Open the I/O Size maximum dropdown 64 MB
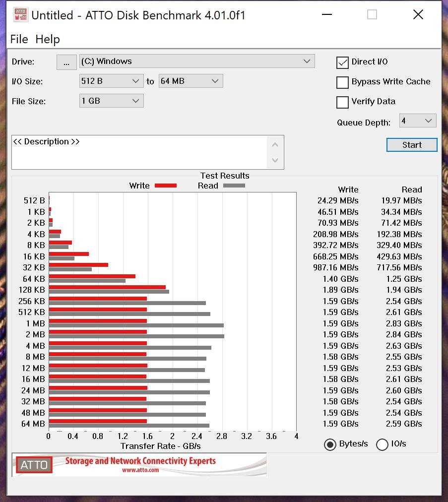The height and width of the screenshot is (502, 448). point(191,81)
